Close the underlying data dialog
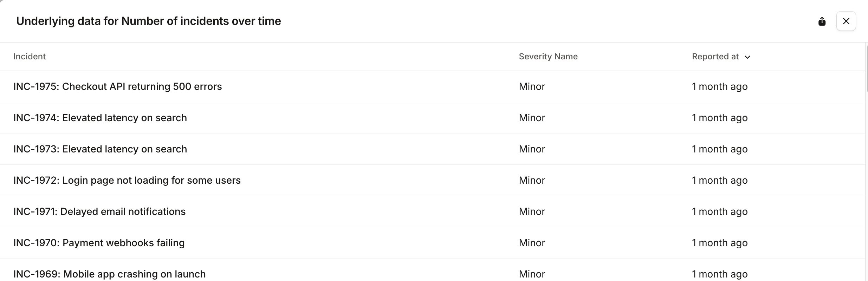The height and width of the screenshot is (281, 868). click(846, 21)
